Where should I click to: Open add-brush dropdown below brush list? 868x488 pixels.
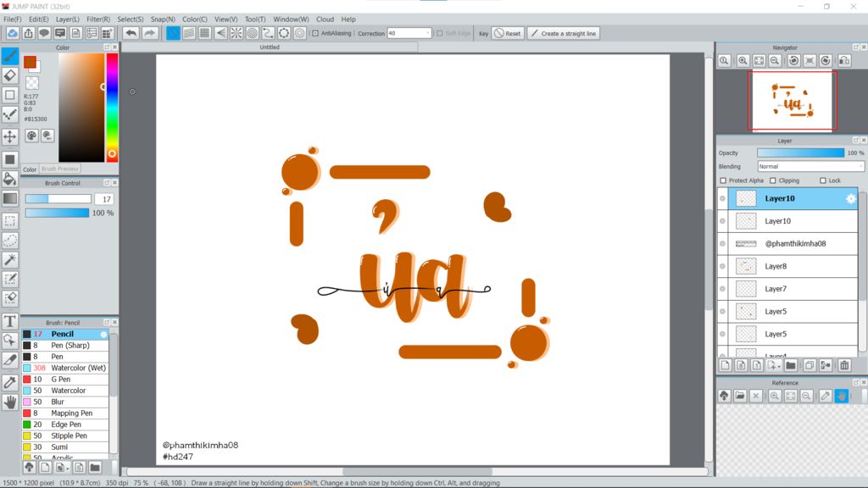pyautogui.click(x=68, y=468)
